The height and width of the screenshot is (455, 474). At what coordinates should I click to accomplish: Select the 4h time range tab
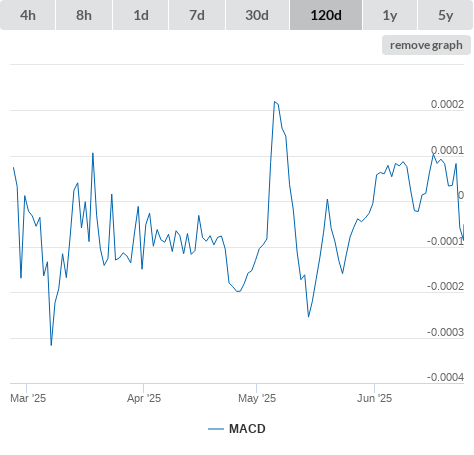click(x=28, y=15)
